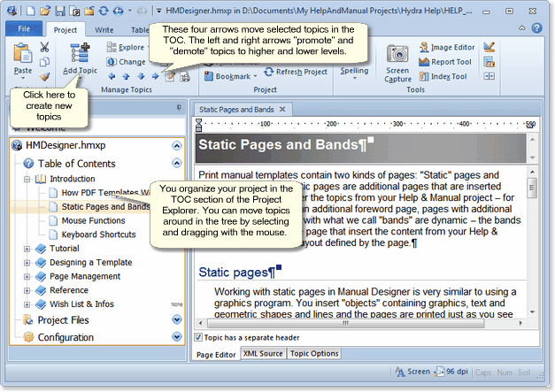555x392 pixels.
Task: Collapse the Introduction tree node
Action: pos(27,179)
